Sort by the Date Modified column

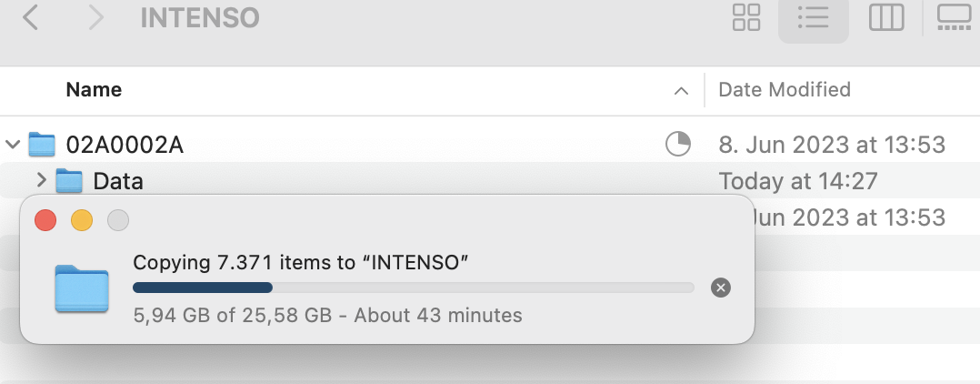coord(785,89)
